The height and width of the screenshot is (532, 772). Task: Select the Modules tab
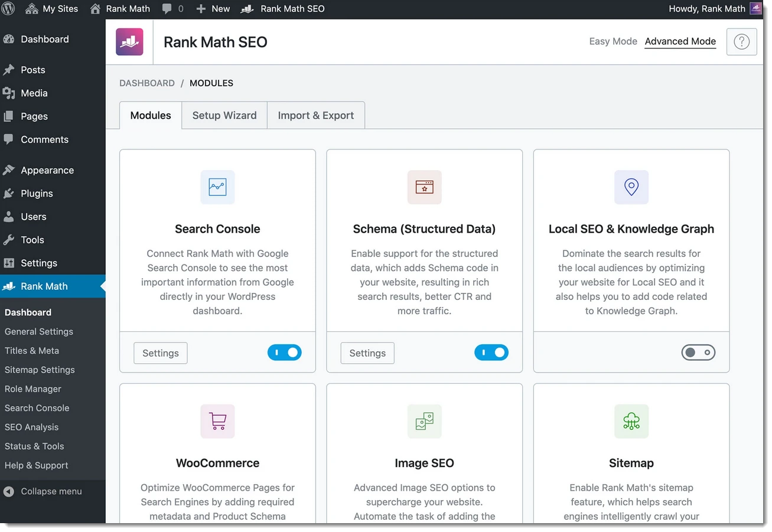click(x=151, y=116)
